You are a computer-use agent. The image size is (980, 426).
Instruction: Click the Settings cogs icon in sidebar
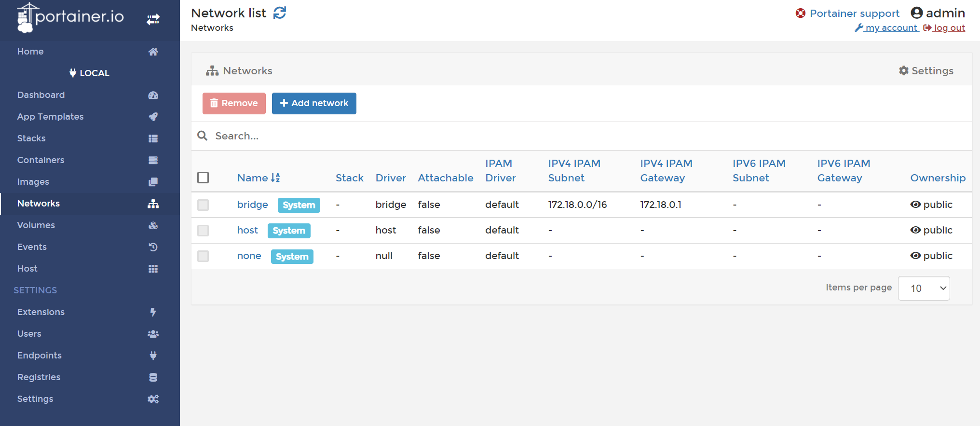153,399
